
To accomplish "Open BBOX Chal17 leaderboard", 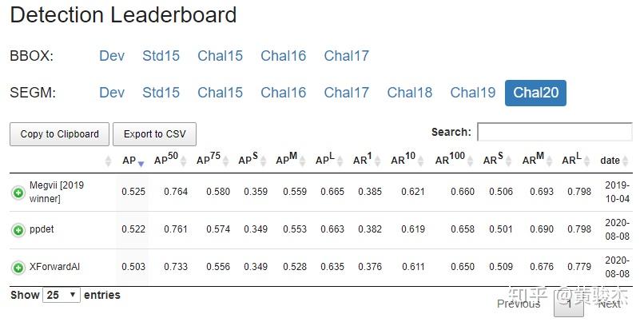I will coord(346,56).
